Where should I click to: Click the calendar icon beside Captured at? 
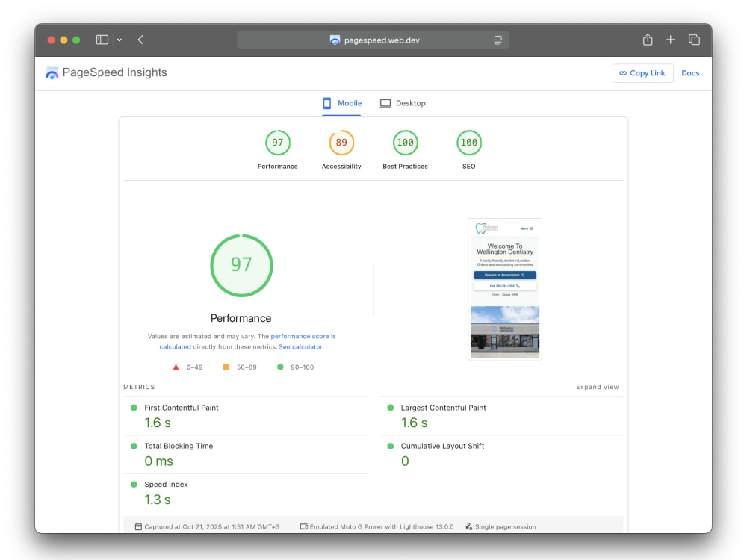[138, 526]
